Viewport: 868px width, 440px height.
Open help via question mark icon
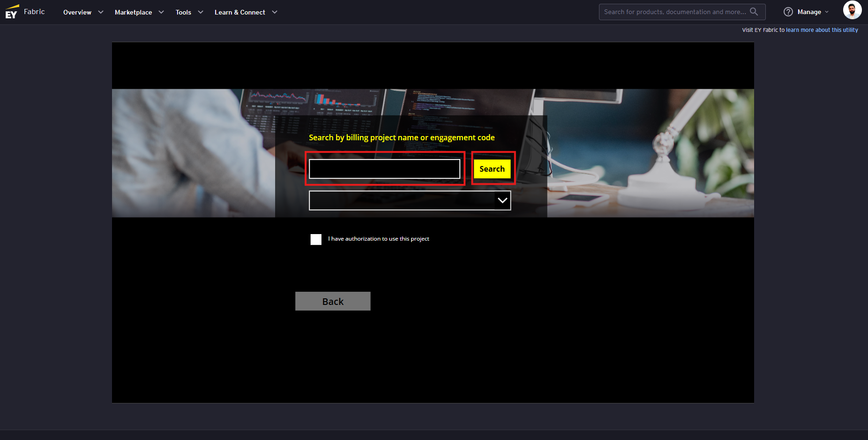click(788, 12)
